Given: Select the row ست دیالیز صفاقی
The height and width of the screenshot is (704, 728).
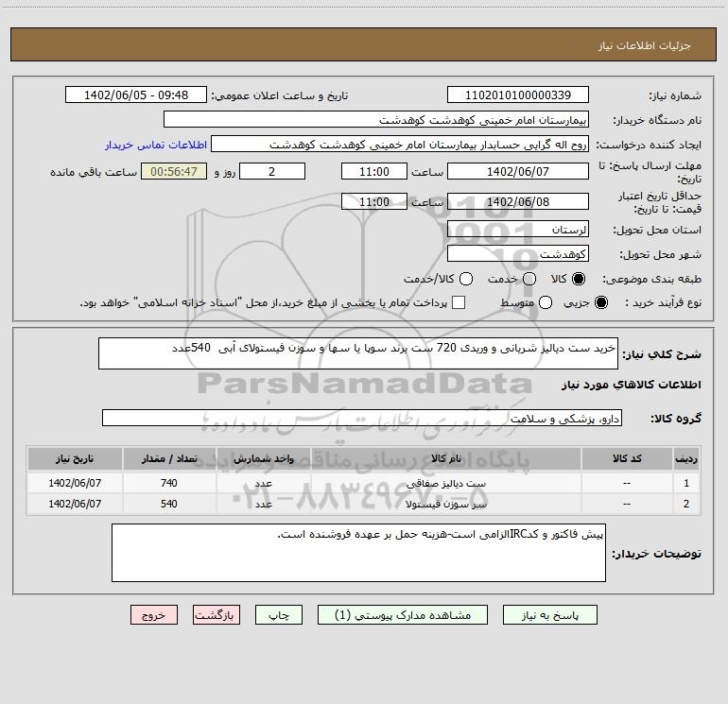Looking at the screenshot, I should [364, 483].
